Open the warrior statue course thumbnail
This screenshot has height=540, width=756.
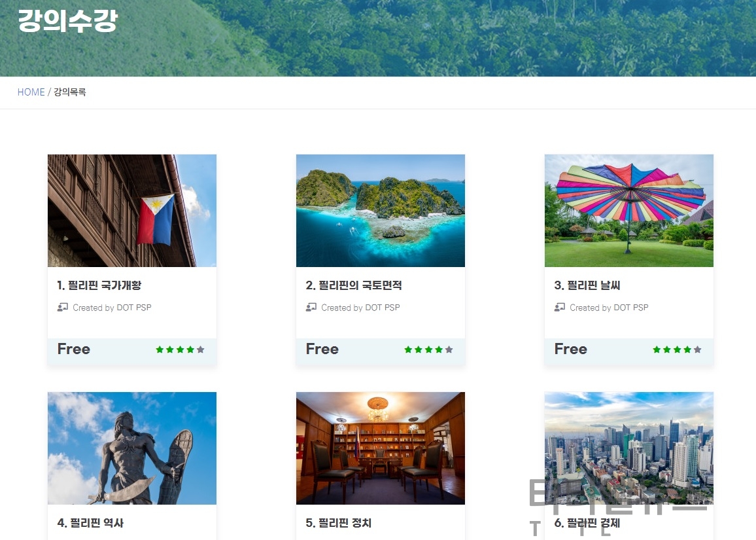[x=132, y=448]
